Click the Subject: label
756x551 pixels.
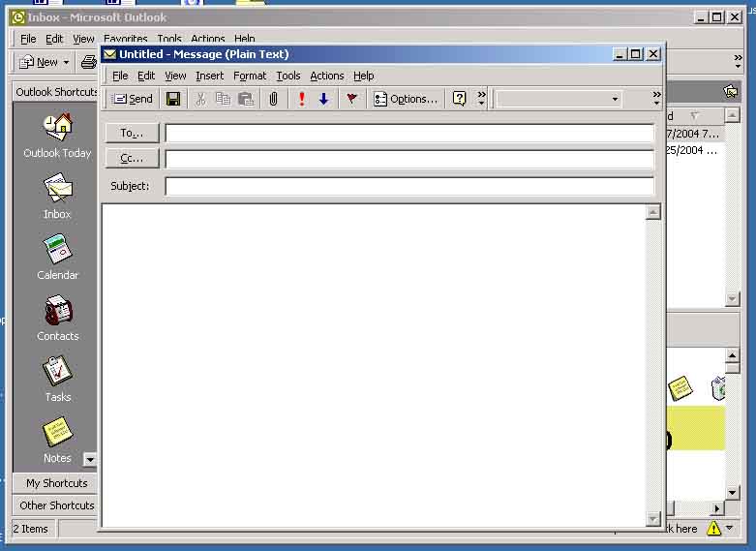coord(130,186)
